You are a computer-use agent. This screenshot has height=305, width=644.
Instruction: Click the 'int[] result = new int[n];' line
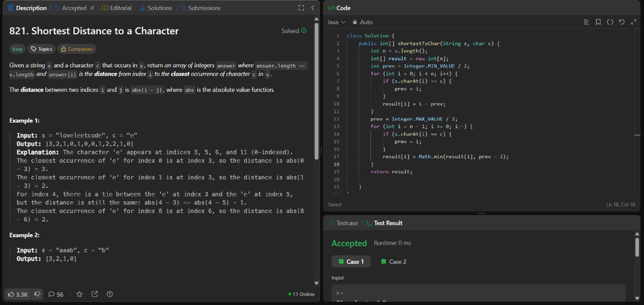point(409,58)
